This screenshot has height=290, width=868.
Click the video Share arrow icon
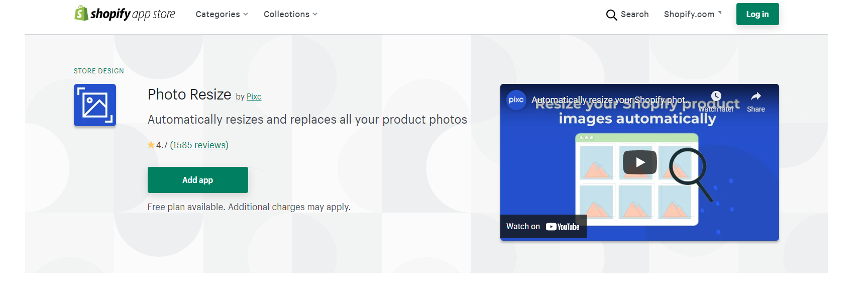pos(755,96)
